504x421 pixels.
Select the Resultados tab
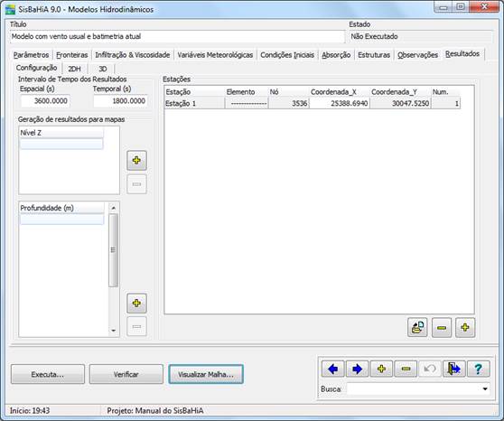tap(462, 53)
